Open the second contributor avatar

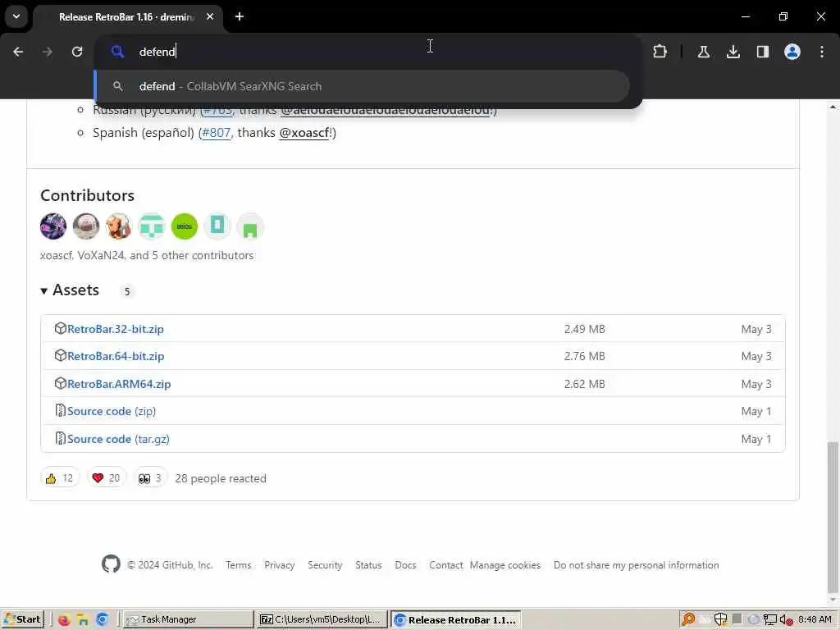click(85, 226)
